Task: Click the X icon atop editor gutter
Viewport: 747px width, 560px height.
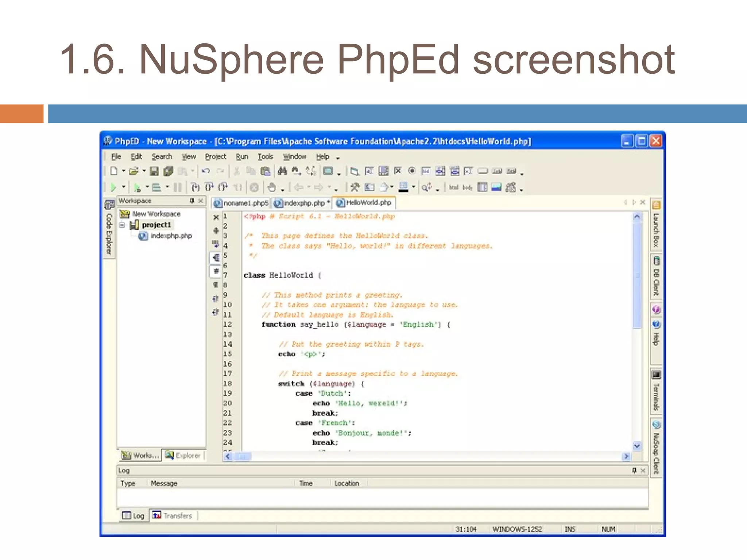Action: point(216,217)
